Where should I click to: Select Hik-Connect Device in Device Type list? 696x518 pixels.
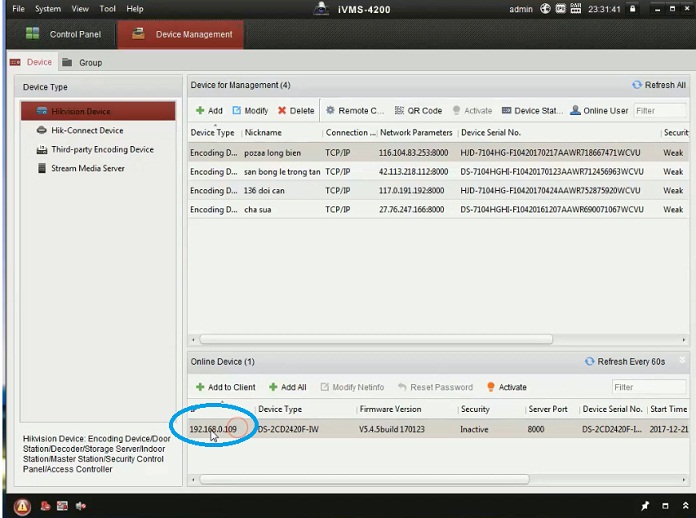pos(87,130)
